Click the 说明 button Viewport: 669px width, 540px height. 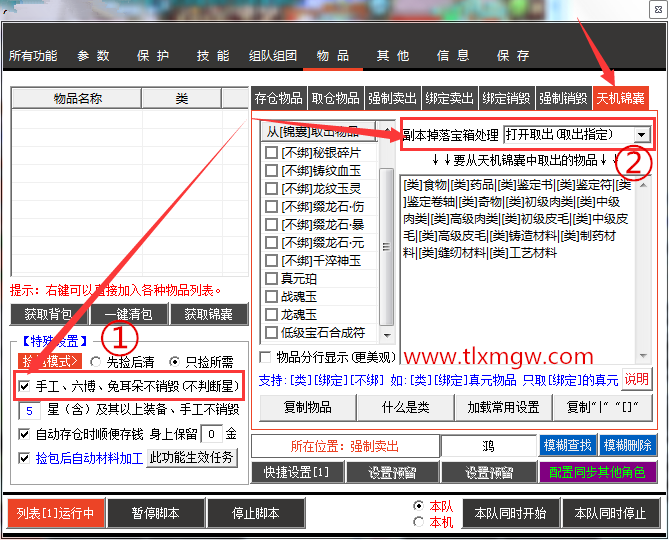637,379
